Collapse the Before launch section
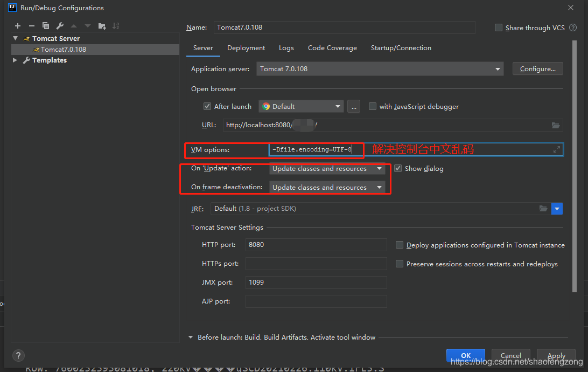 tap(191, 337)
